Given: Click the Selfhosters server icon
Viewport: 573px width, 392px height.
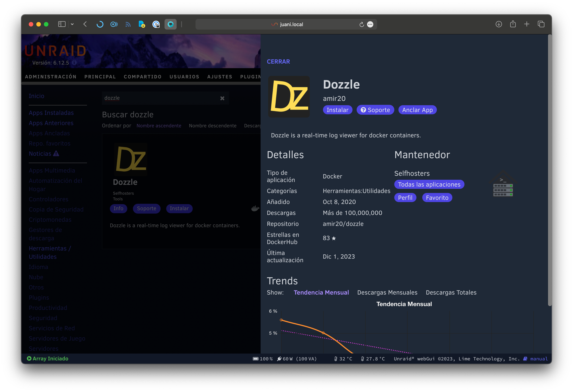Looking at the screenshot, I should point(503,184).
